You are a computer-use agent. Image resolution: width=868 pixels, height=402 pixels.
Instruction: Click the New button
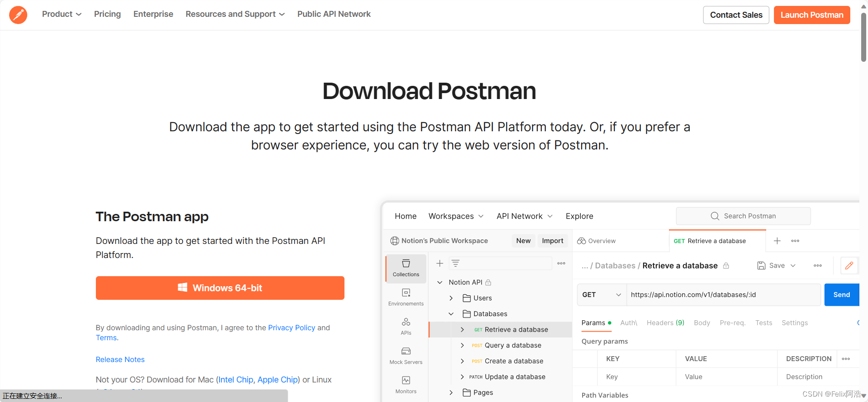[x=523, y=241]
